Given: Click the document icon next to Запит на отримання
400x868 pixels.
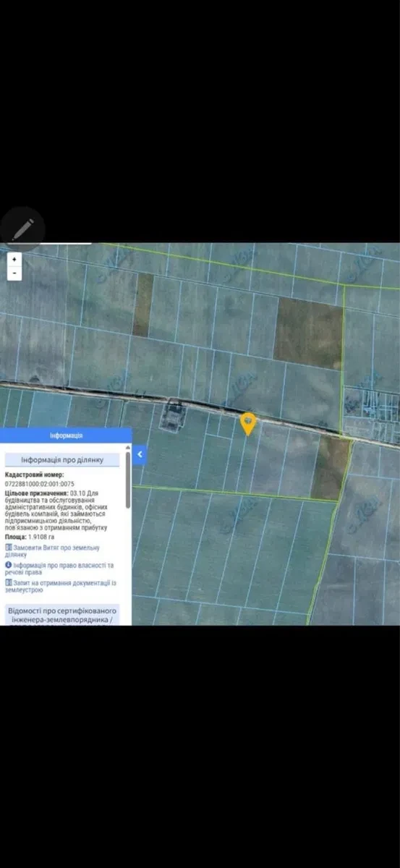Looking at the screenshot, I should click(9, 582).
